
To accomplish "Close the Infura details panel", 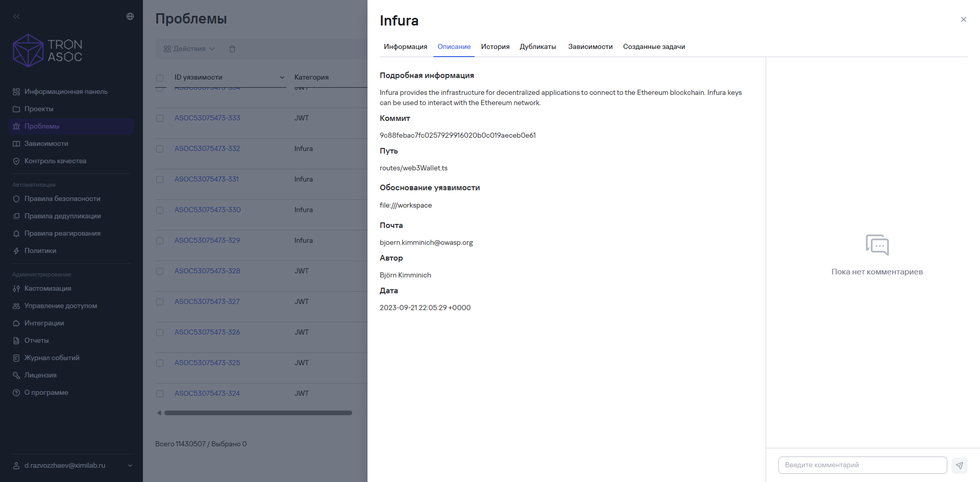I will click(964, 19).
